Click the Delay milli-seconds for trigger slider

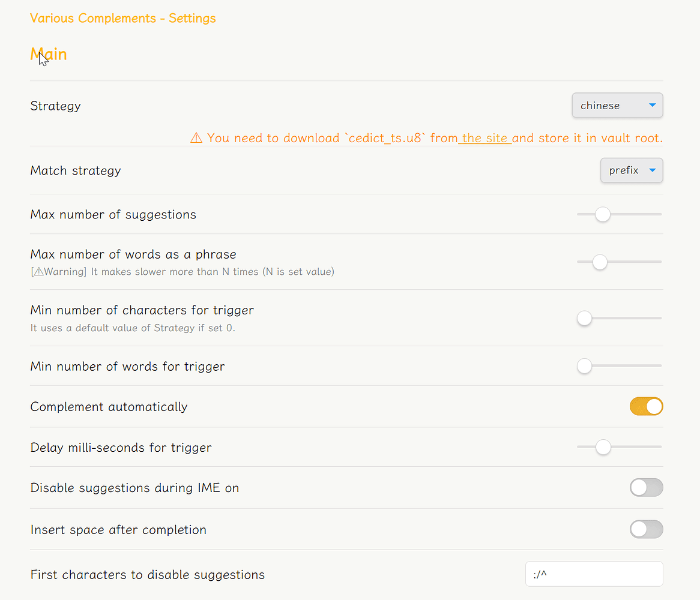(x=603, y=447)
